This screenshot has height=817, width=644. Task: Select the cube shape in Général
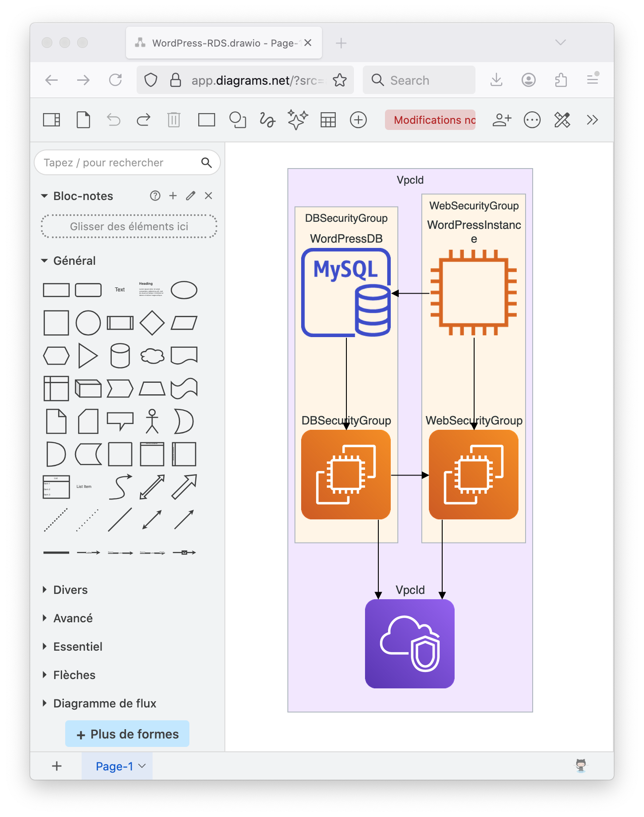click(88, 389)
